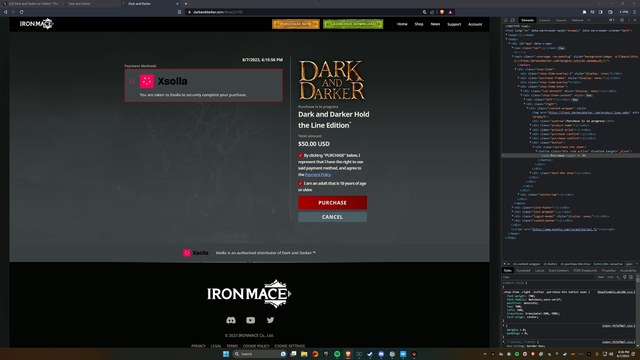640x360 pixels.
Task: Expand the more DevTools tabs chevron
Action: (589, 20)
